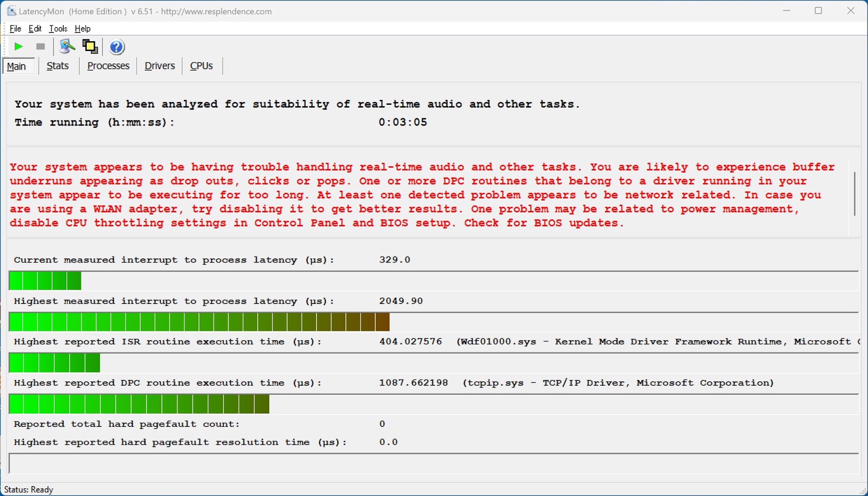This screenshot has height=496, width=868.
Task: Open the Edit menu
Action: (x=35, y=28)
